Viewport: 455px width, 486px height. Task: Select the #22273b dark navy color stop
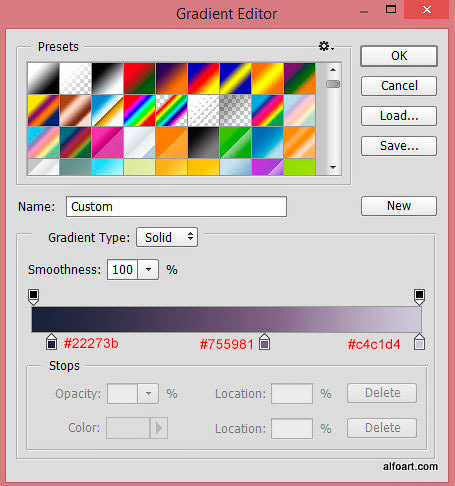tap(51, 342)
